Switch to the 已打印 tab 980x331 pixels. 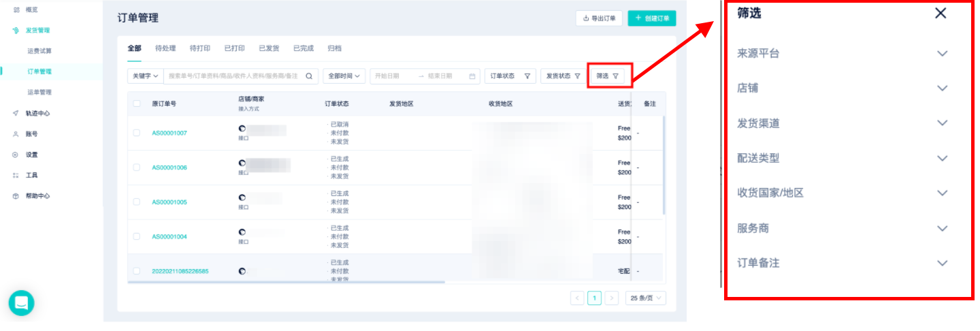pos(235,48)
